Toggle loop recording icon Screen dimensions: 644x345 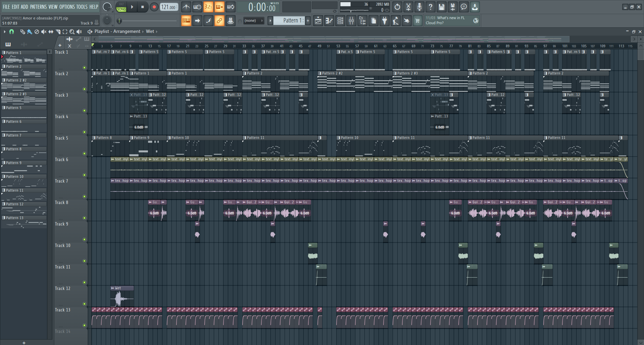(x=231, y=7)
